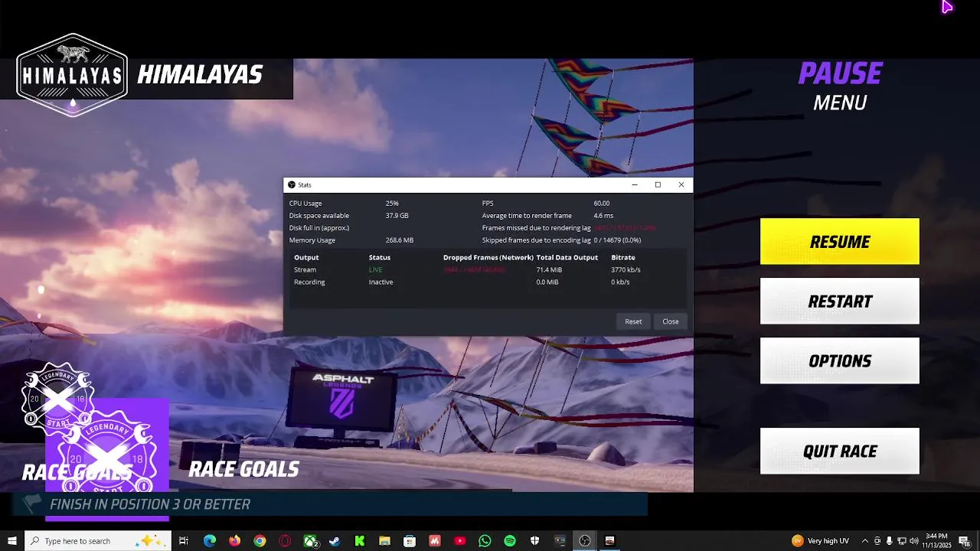
Task: Switch to OBS Studio in the taskbar
Action: [x=585, y=541]
